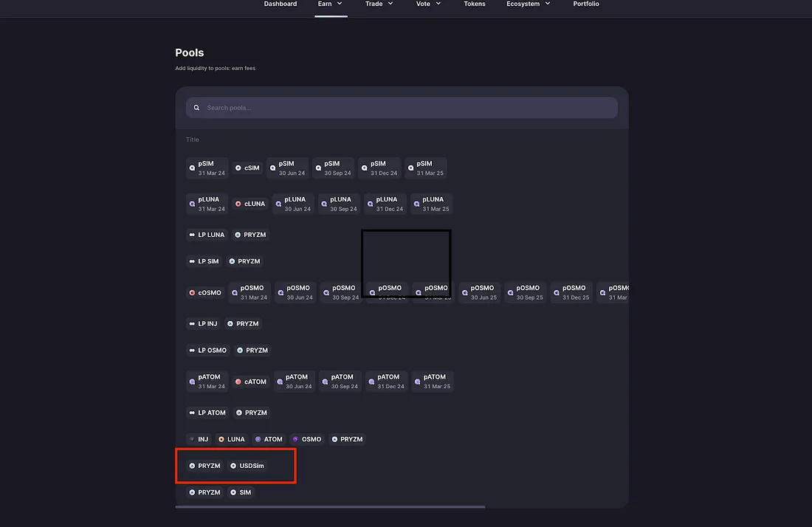
Task: Click the cATOM token icon
Action: (x=238, y=382)
